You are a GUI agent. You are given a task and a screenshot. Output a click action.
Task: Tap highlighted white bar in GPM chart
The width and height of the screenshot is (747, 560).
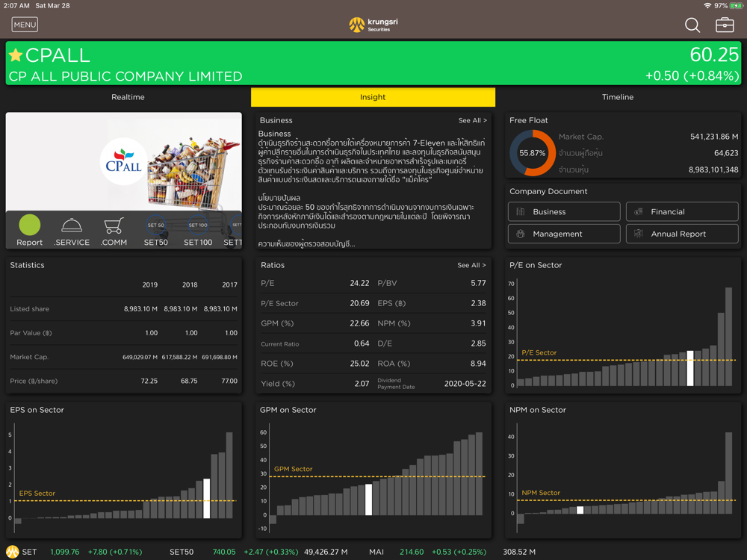click(x=368, y=500)
